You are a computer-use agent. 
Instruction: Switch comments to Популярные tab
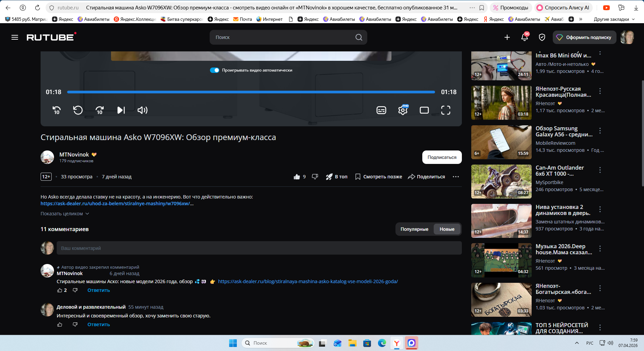[414, 229]
